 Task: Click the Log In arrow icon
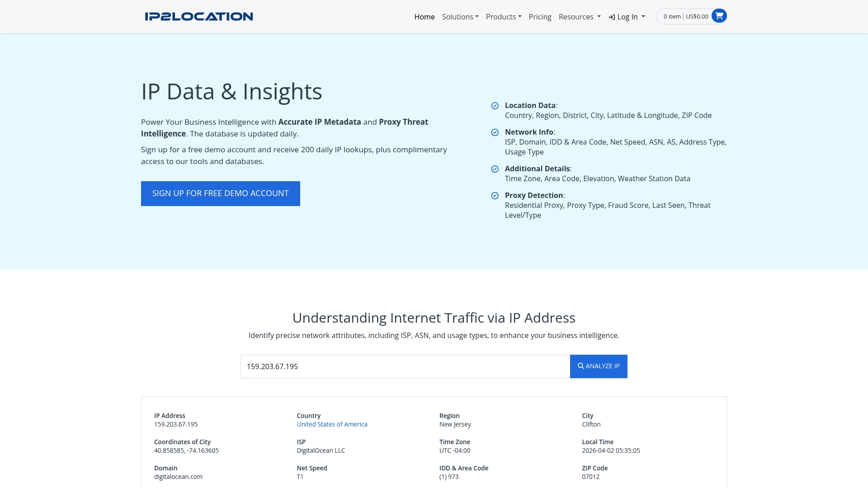click(612, 17)
